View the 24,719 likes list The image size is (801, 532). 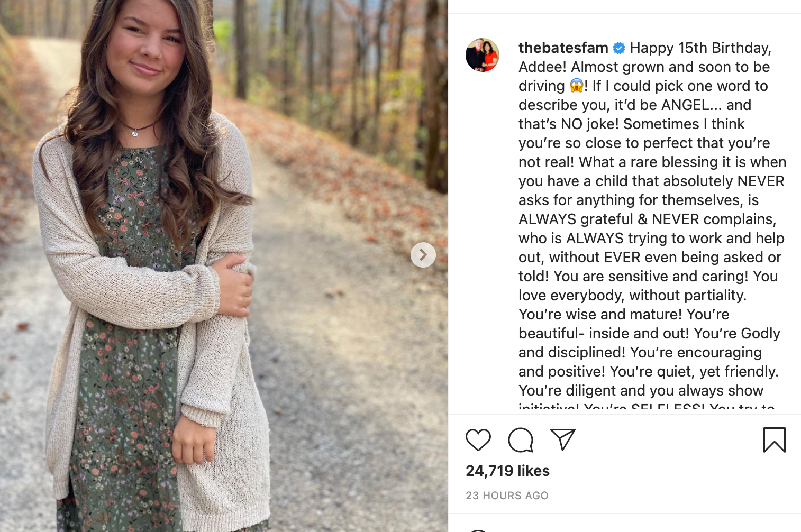click(x=507, y=471)
